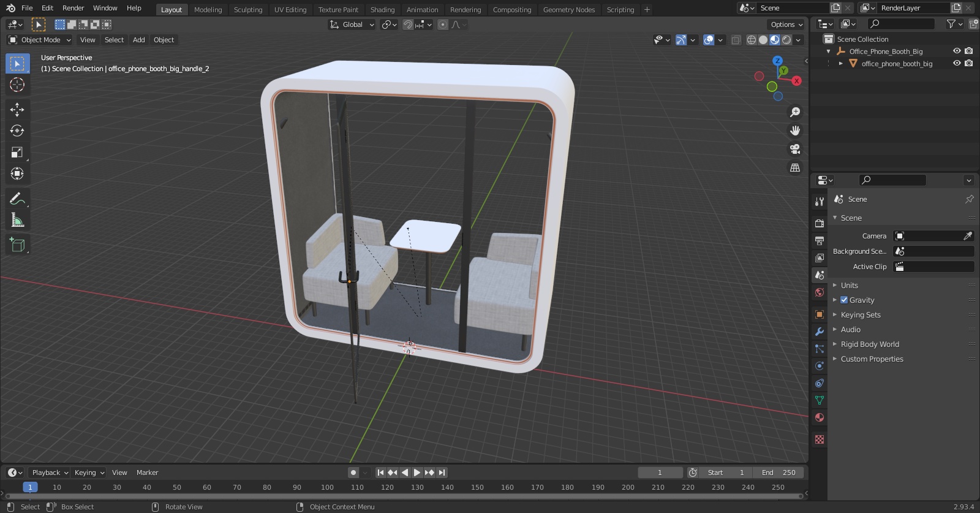Switch to the Sculpting workspace tab
This screenshot has width=980, height=513.
point(247,9)
